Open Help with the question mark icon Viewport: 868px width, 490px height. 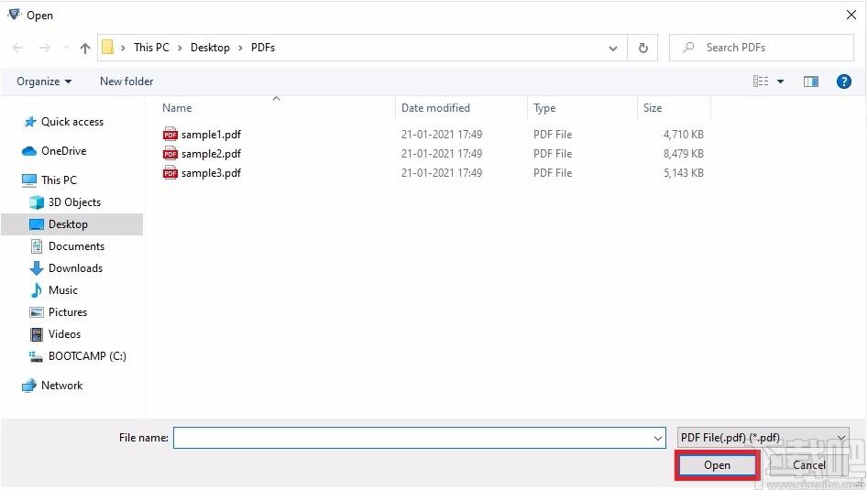click(x=843, y=82)
